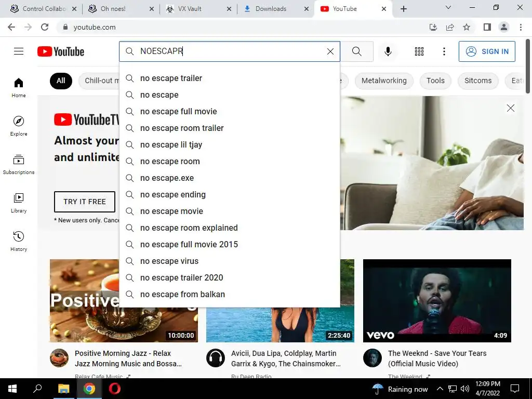Clear the search box with the X icon
Screen dimensions: 532x399
coord(330,51)
